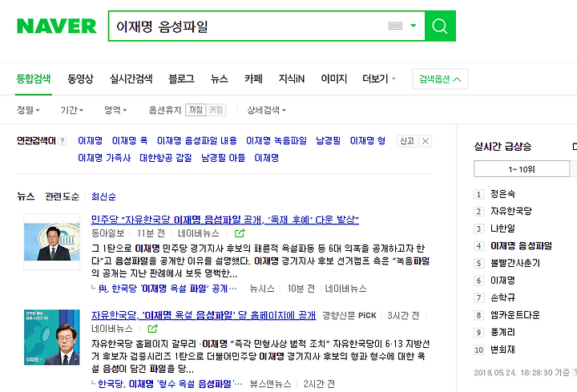Click trending keyword 엠카운트다운
Screen dimensions: 577x392
pos(515,315)
